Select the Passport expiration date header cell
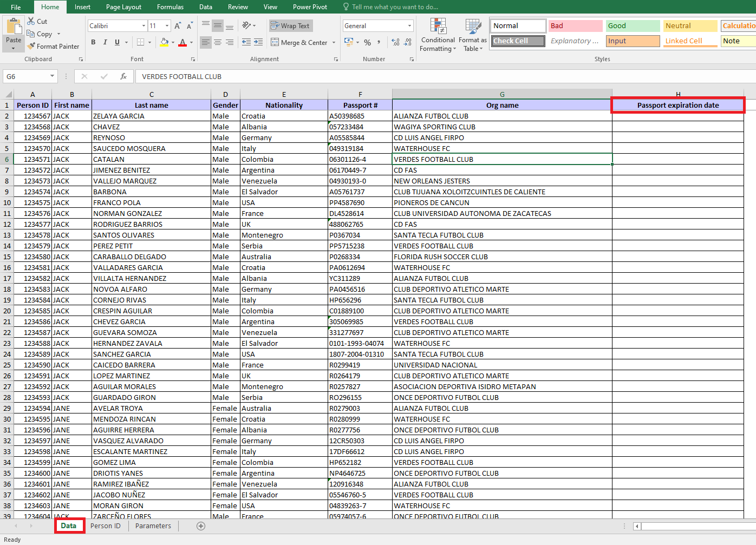 coord(677,105)
